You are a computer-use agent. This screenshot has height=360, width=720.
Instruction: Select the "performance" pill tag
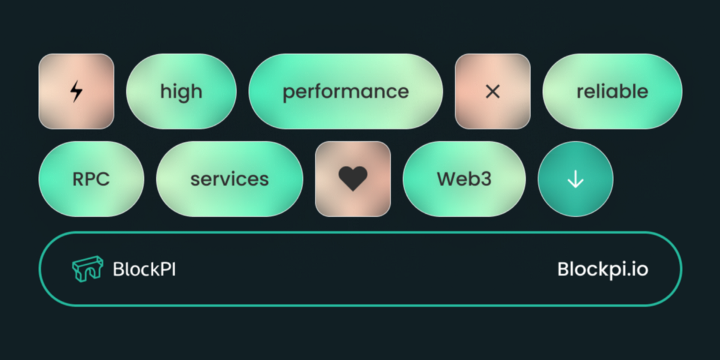click(346, 91)
